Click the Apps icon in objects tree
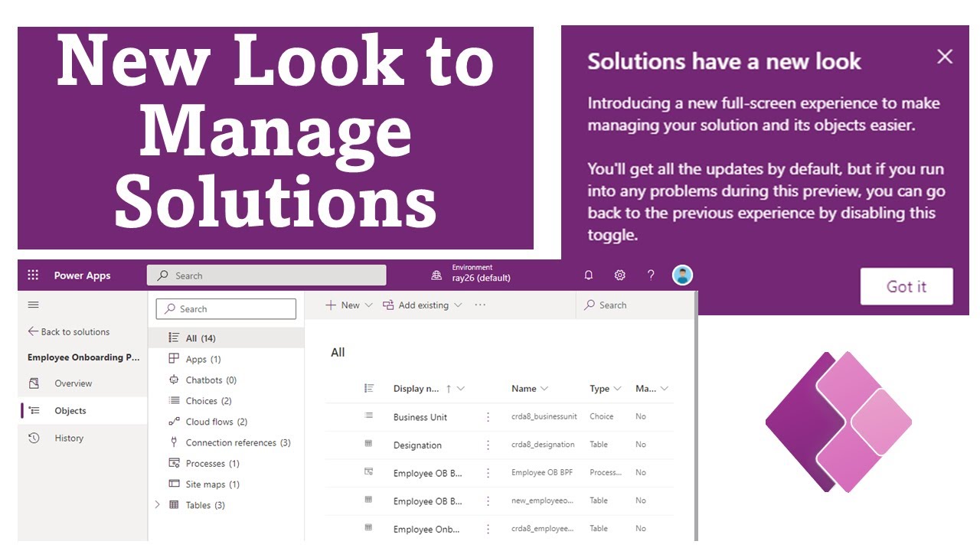Screen dimensions: 980x551 coord(174,359)
